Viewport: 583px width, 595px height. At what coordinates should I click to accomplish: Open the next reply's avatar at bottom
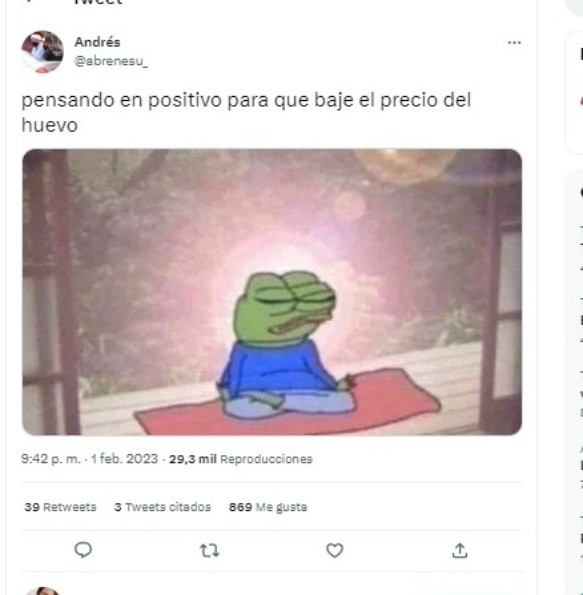pyautogui.click(x=42, y=591)
